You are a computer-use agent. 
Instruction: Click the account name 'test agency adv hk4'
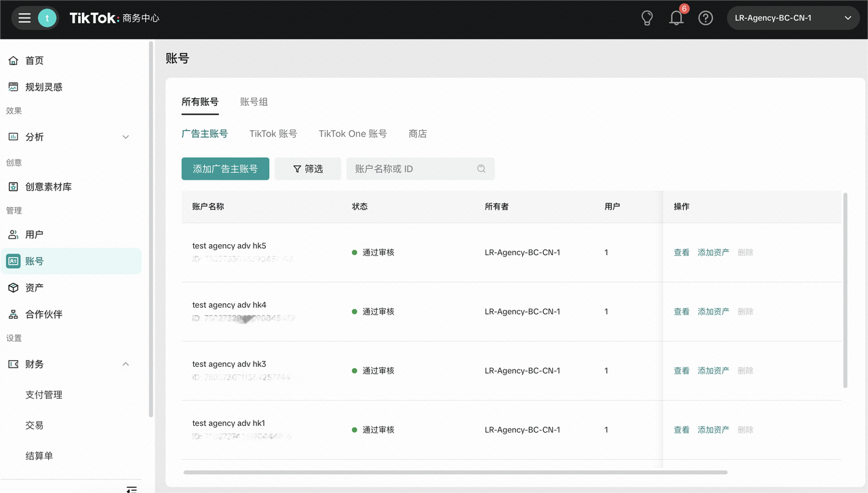pos(229,304)
